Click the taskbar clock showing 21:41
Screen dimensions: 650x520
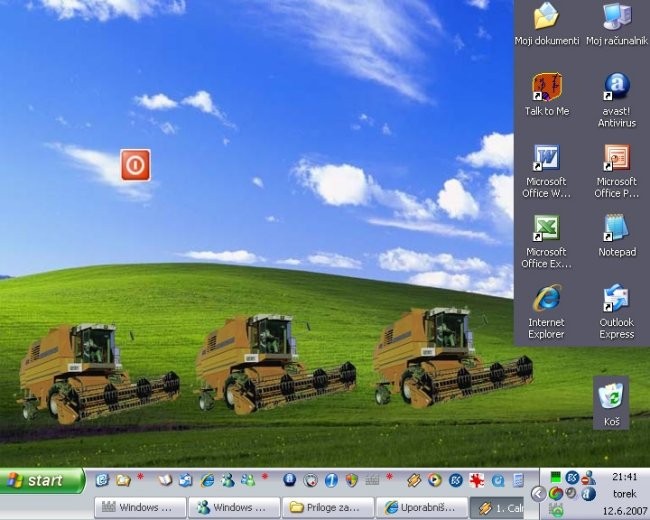point(625,478)
